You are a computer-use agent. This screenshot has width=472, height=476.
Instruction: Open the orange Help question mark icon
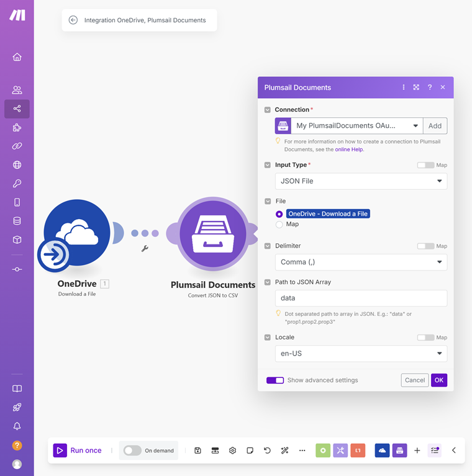coord(17,446)
